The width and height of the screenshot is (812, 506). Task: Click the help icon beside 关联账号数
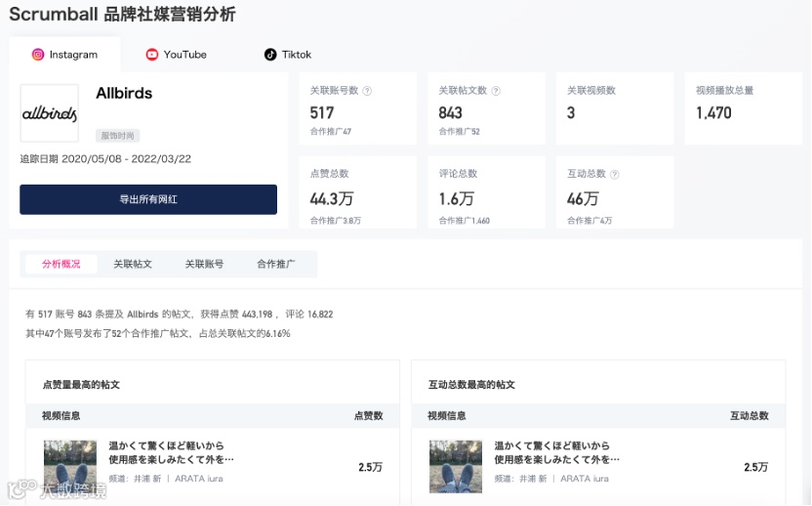367,91
